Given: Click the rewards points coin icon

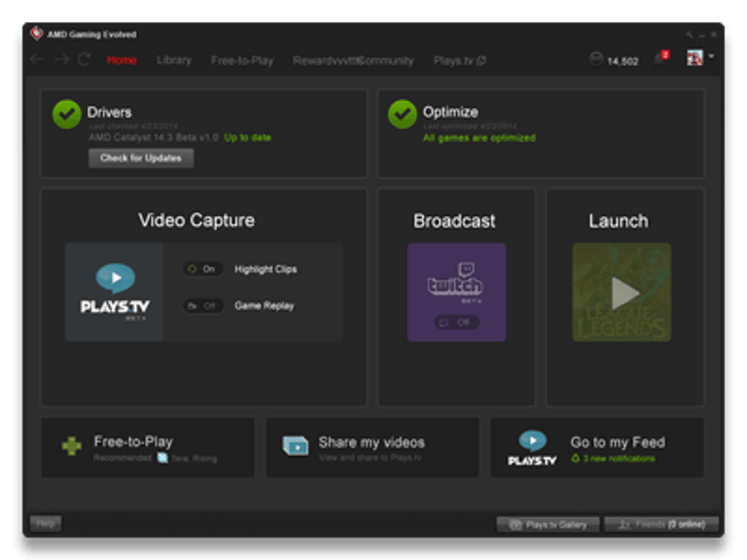Looking at the screenshot, I should [596, 59].
